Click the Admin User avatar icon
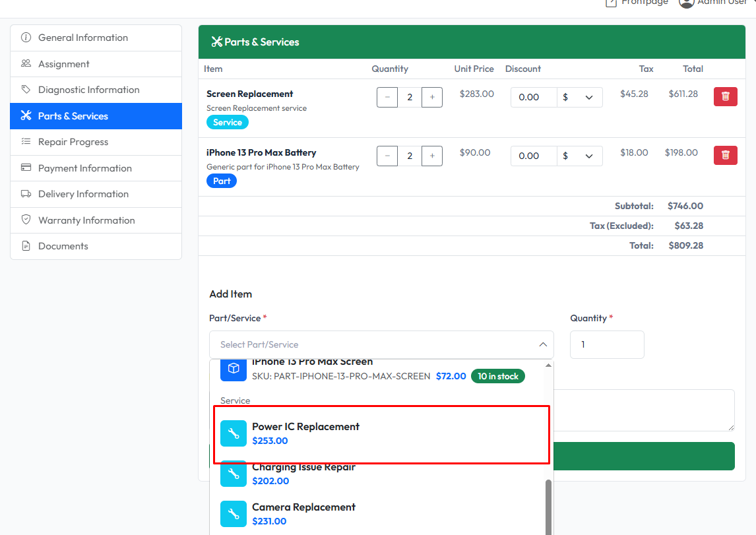The width and height of the screenshot is (756, 535). coord(686,3)
